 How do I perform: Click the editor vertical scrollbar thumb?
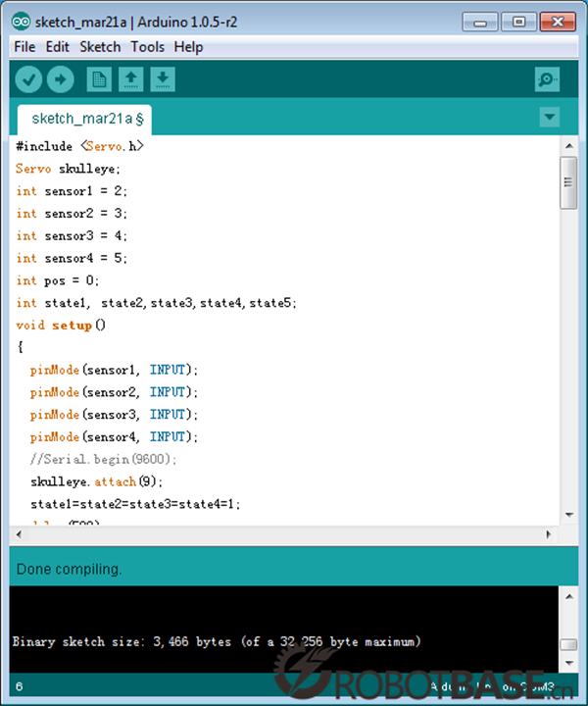567,183
